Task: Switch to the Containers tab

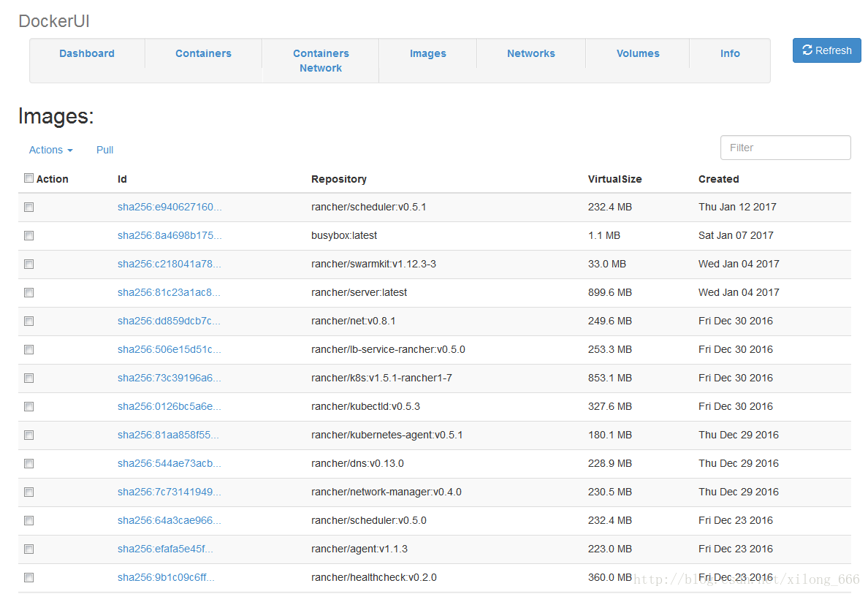Action: [203, 53]
